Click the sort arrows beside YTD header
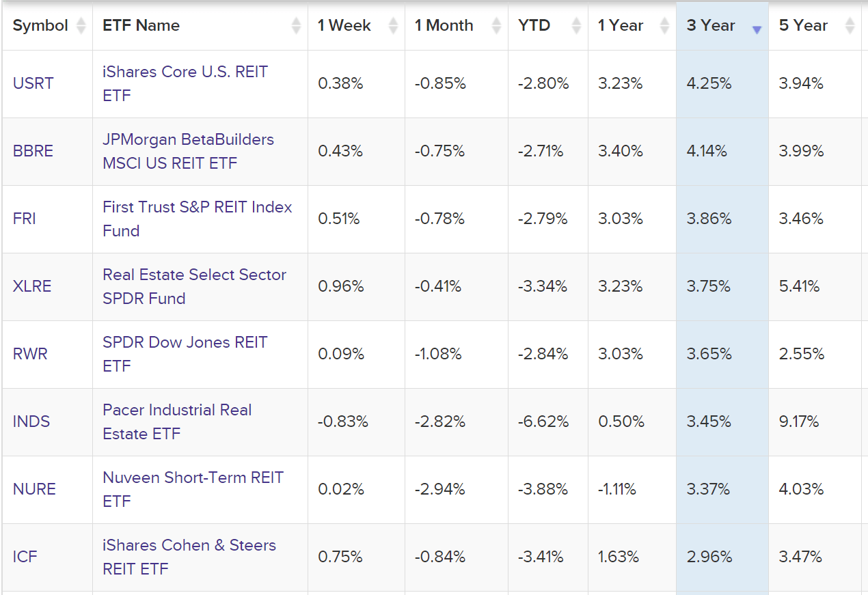Screen dimensions: 868x595 pos(576,25)
